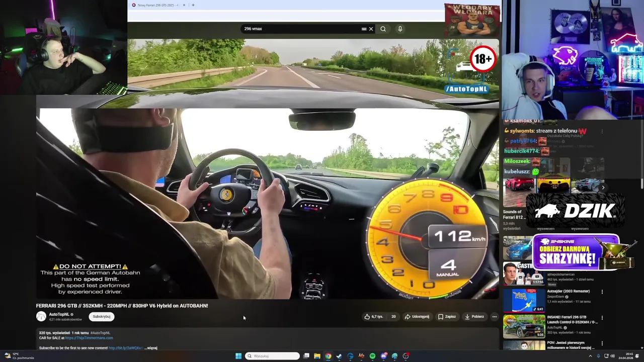Close the 'Nowy Ferrari 296 GTS' browser tab
Screen dimensions: 644x362
[184, 5]
